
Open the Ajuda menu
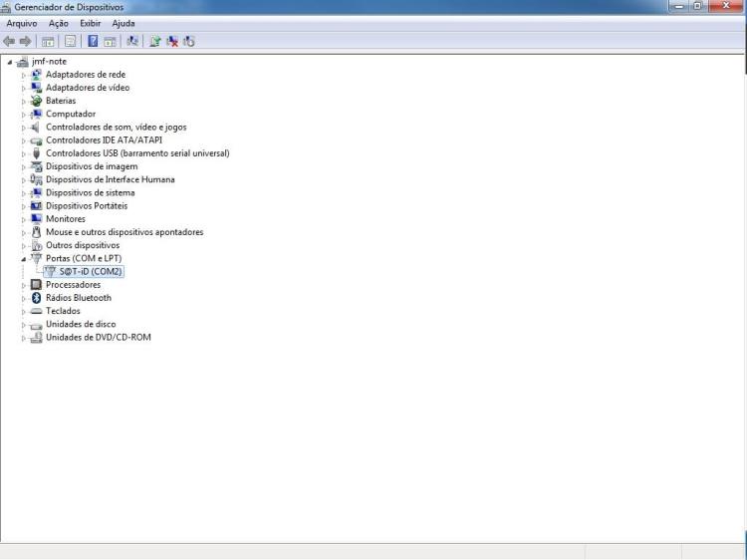124,23
